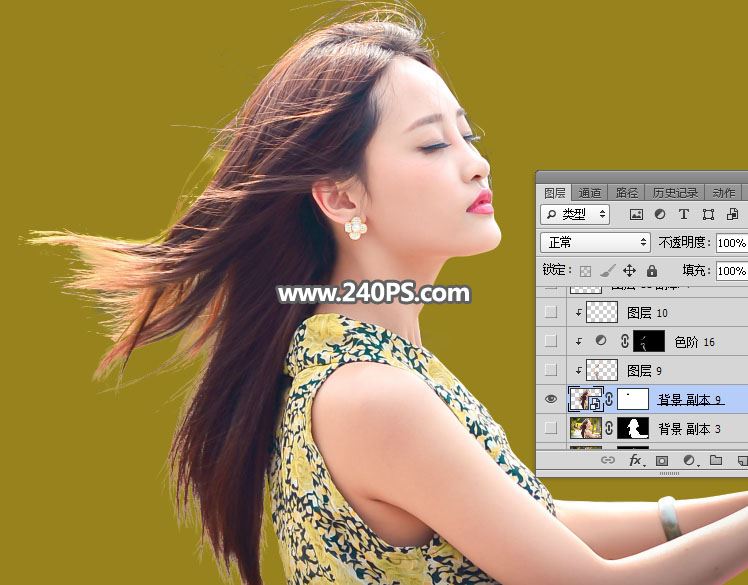
Task: Select the 图层 9 layer name
Action: coord(644,371)
